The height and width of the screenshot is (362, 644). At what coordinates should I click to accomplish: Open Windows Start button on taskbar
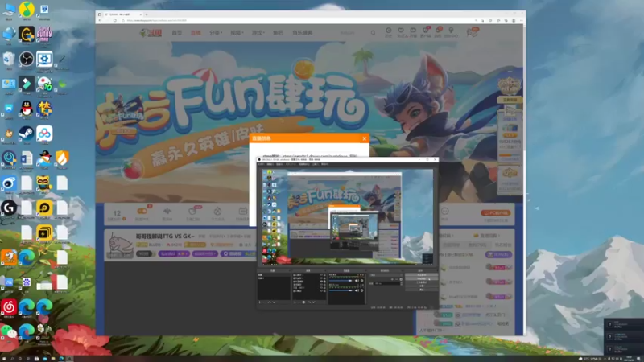coord(3,359)
